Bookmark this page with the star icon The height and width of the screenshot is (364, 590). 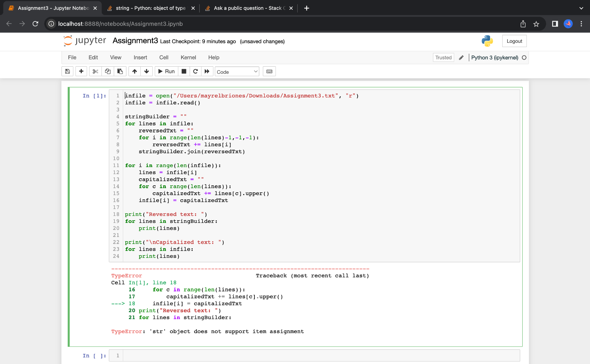pyautogui.click(x=536, y=24)
